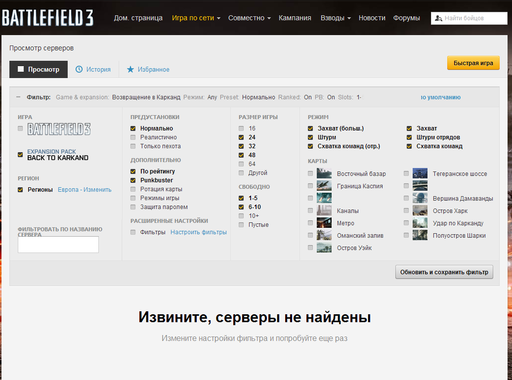Enable the Режимы игры checkbox

(133, 198)
